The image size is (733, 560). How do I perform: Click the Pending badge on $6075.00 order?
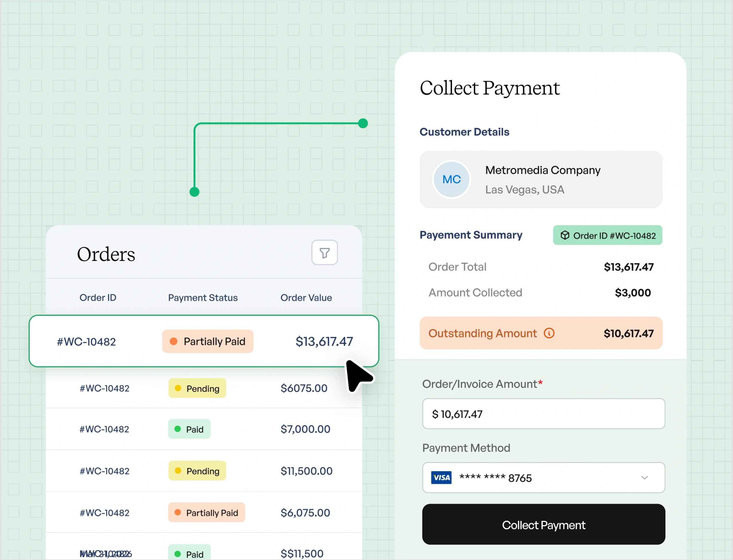pos(197,388)
